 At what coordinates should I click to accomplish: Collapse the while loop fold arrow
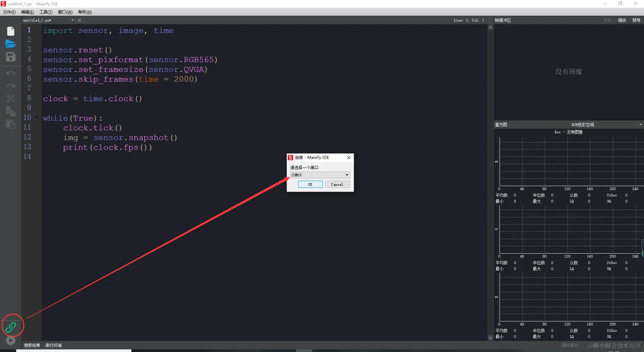[x=37, y=118]
